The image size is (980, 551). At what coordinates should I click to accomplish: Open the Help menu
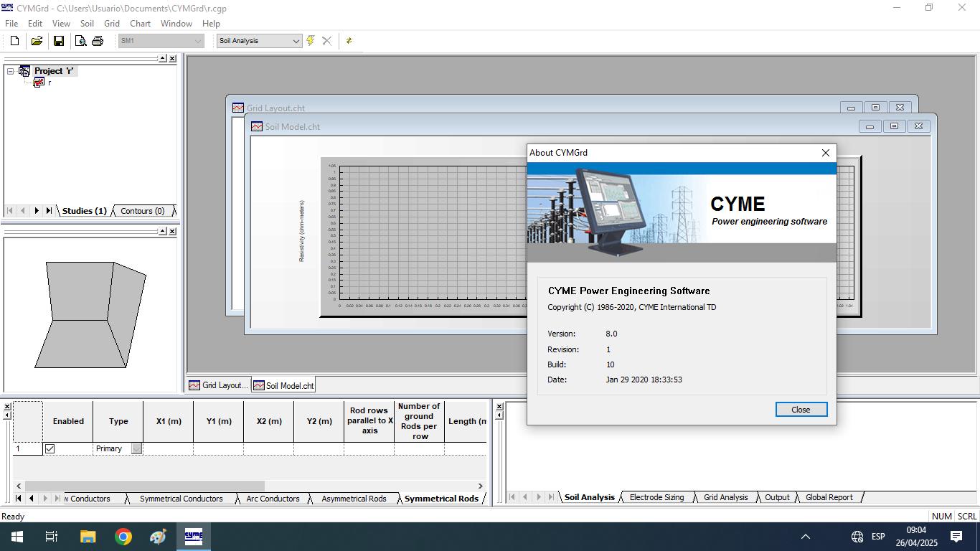(211, 24)
